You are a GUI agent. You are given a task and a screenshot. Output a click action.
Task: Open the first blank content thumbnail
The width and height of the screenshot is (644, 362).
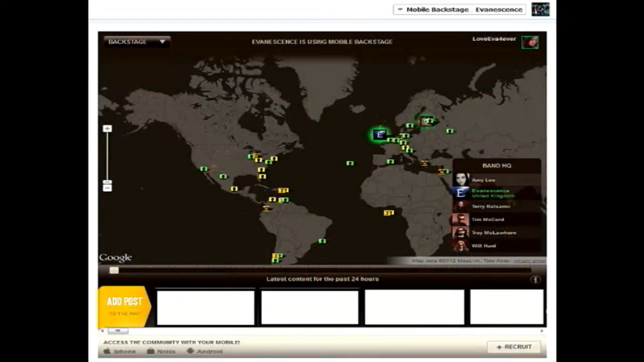pos(206,307)
